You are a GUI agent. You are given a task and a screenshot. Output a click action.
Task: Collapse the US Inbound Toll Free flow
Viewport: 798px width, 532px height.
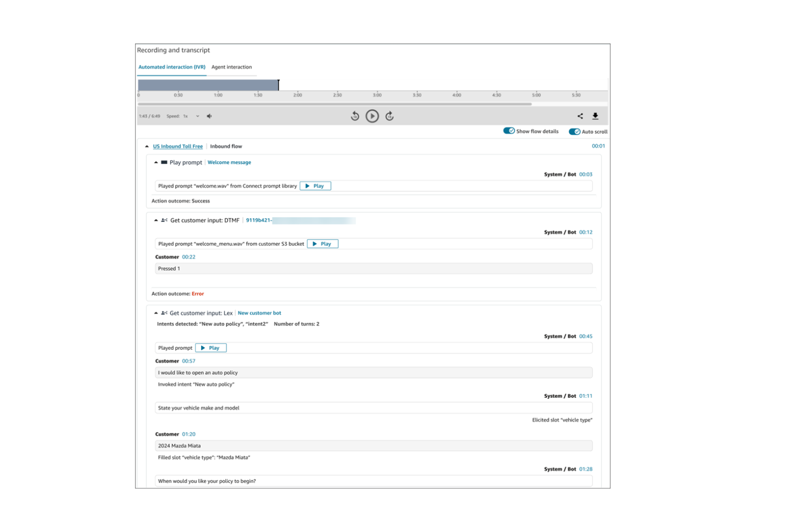coord(147,147)
